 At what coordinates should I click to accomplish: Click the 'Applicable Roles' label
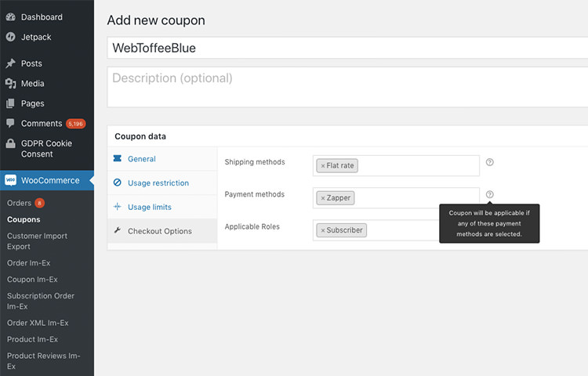pyautogui.click(x=252, y=226)
